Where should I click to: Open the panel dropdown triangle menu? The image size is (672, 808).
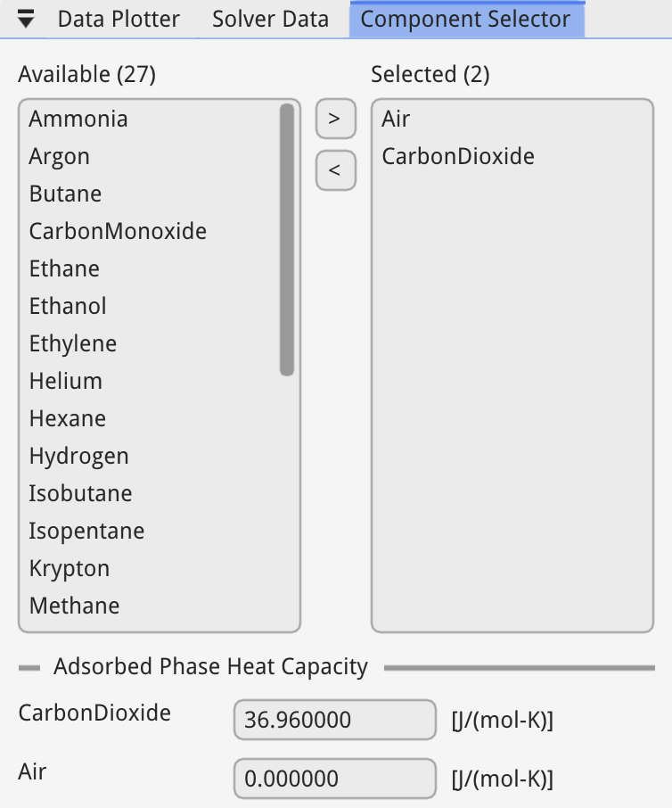coord(27,20)
